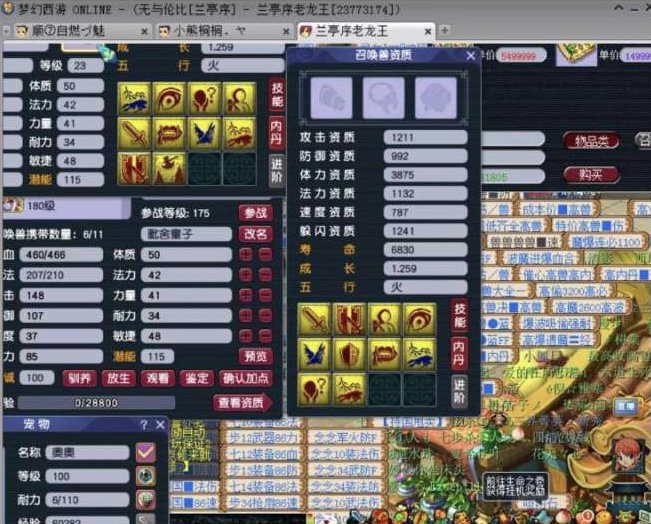This screenshot has width=651, height=524.
Task: Click the half-shield skill icon in 召唤兽资质 dialog
Action: [x=350, y=354]
